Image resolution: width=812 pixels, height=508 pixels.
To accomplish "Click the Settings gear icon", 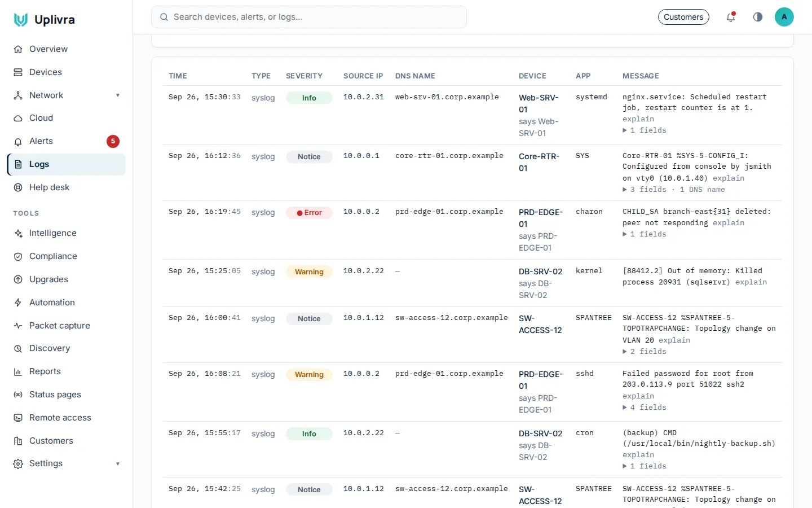I will coord(18,463).
